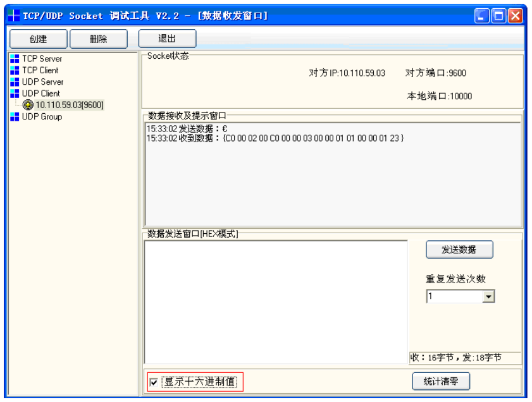Select the TCP Server tree label
This screenshot has width=532, height=402.
coord(42,59)
